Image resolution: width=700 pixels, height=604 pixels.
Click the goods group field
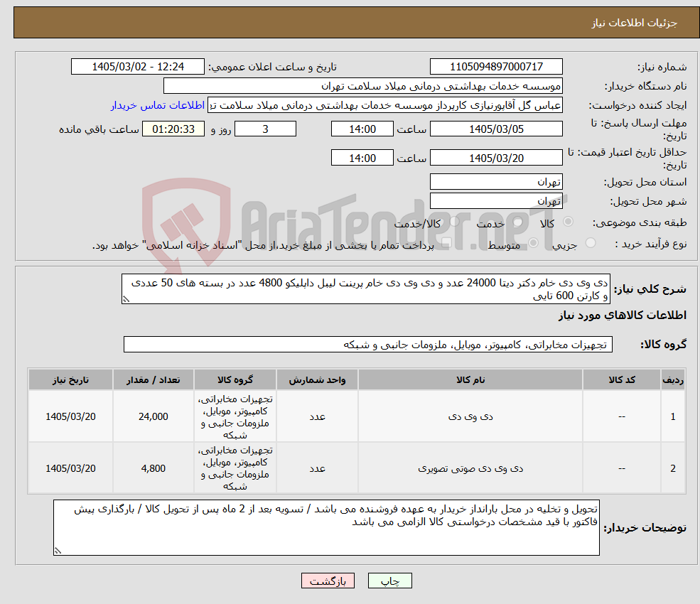coord(368,344)
